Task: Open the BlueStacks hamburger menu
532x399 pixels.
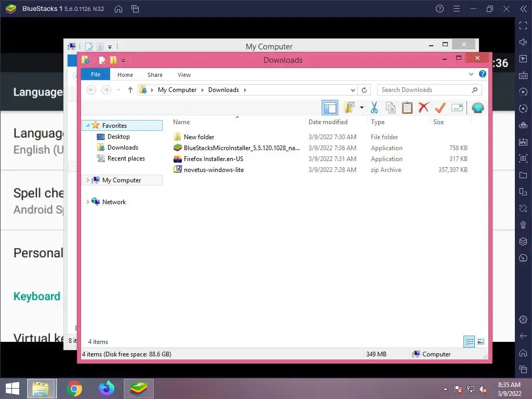Action: (457, 9)
